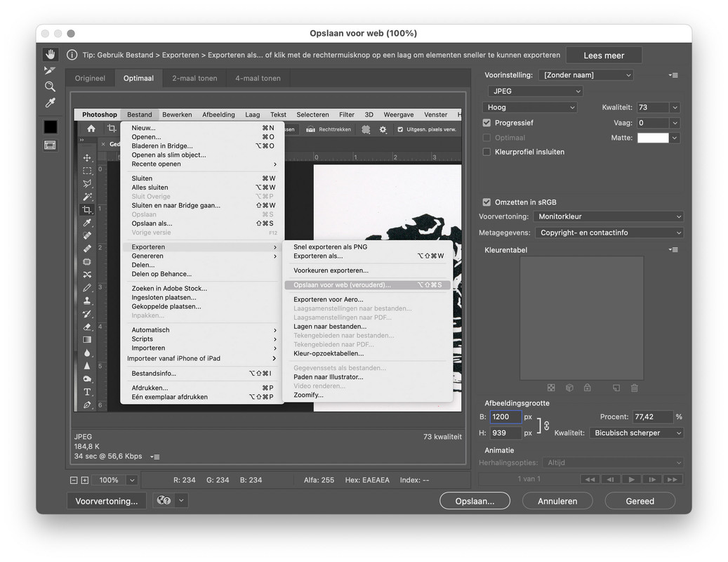Enable Kleurprofiel insluiten checkbox

tap(487, 152)
